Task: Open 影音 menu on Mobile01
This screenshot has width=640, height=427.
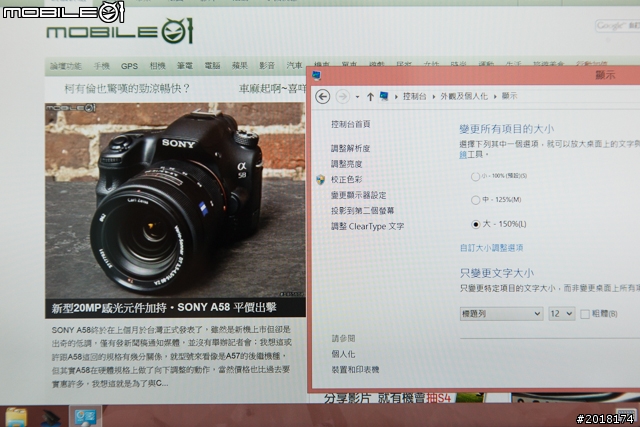Action: coord(267,66)
